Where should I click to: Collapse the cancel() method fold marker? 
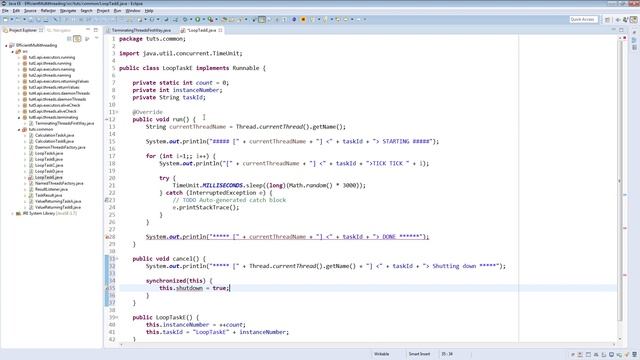[117, 259]
